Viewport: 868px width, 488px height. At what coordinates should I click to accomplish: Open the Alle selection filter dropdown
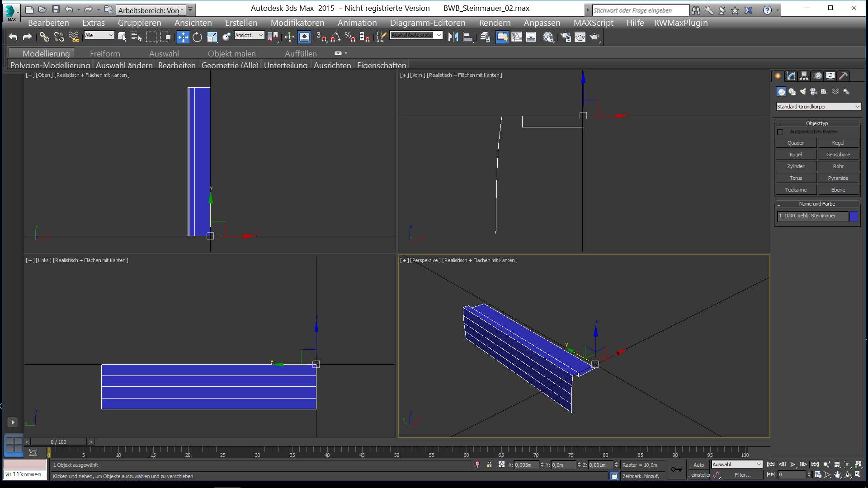pos(99,35)
